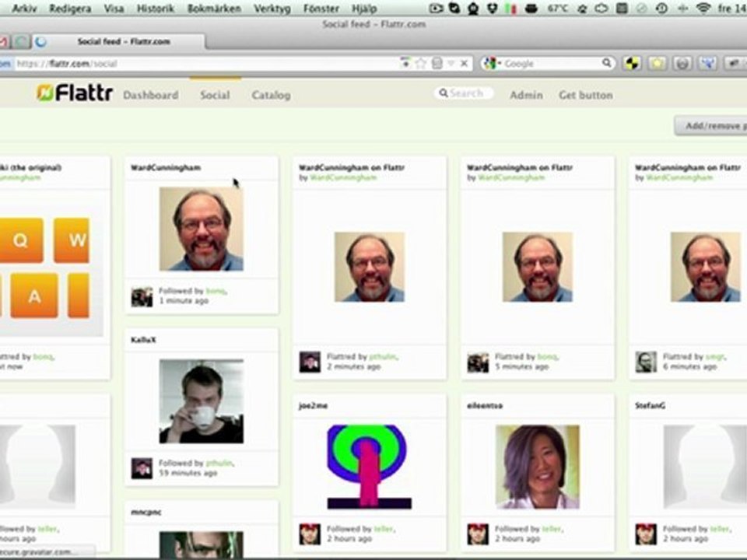The height and width of the screenshot is (560, 747).
Task: Open joe2me's colorful target image
Action: (x=369, y=467)
